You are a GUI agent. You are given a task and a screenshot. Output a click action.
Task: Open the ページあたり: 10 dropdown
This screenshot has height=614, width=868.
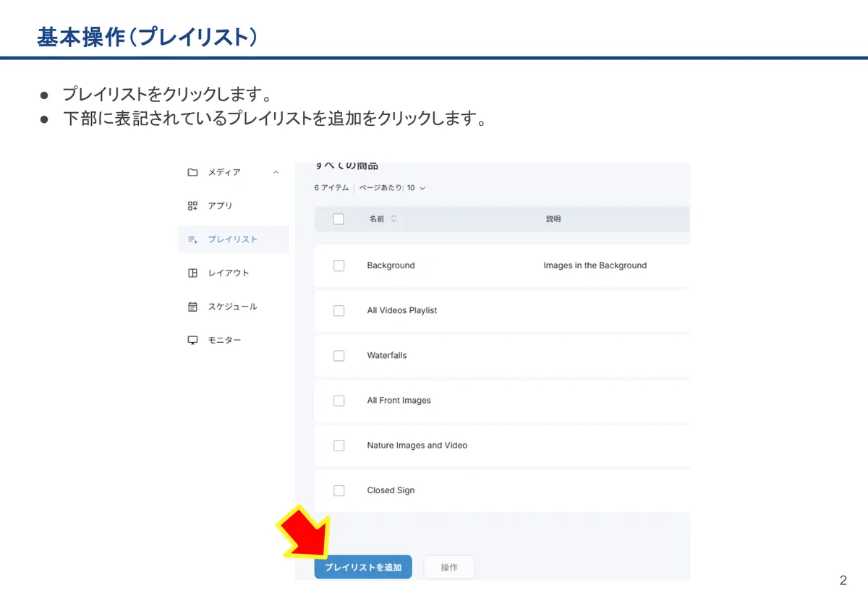point(393,188)
